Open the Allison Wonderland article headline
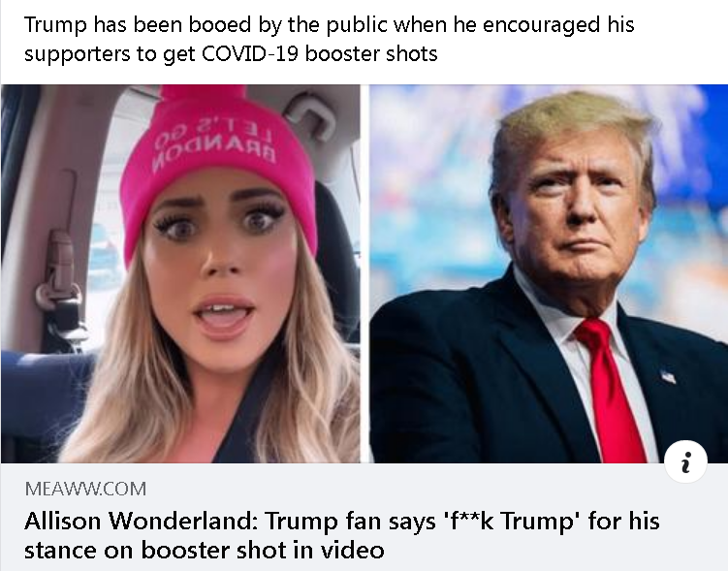 point(342,535)
